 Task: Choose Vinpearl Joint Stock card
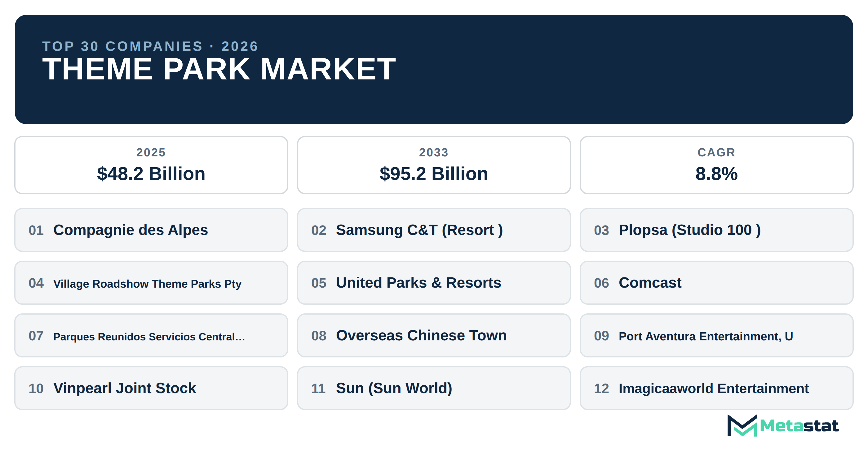tap(151, 388)
